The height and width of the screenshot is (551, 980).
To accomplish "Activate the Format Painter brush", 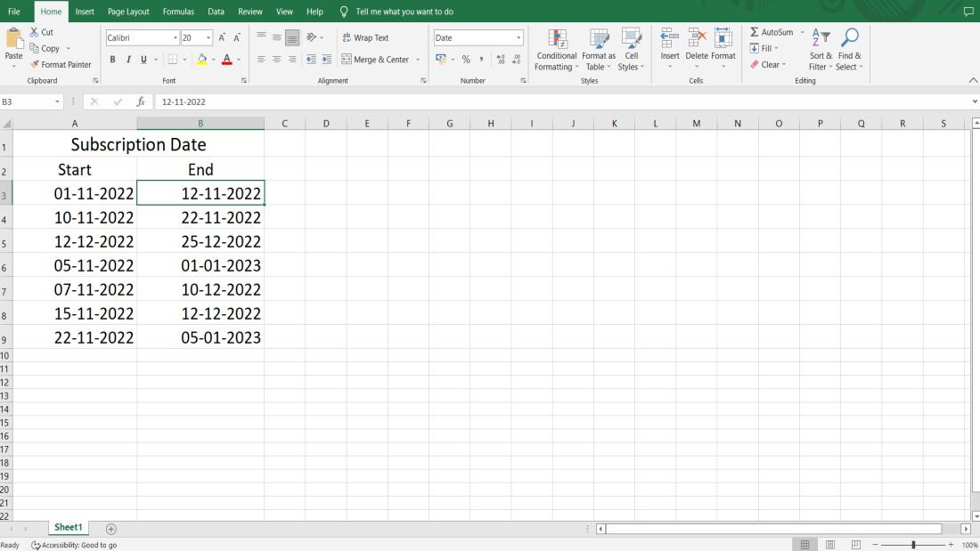I will pyautogui.click(x=35, y=64).
